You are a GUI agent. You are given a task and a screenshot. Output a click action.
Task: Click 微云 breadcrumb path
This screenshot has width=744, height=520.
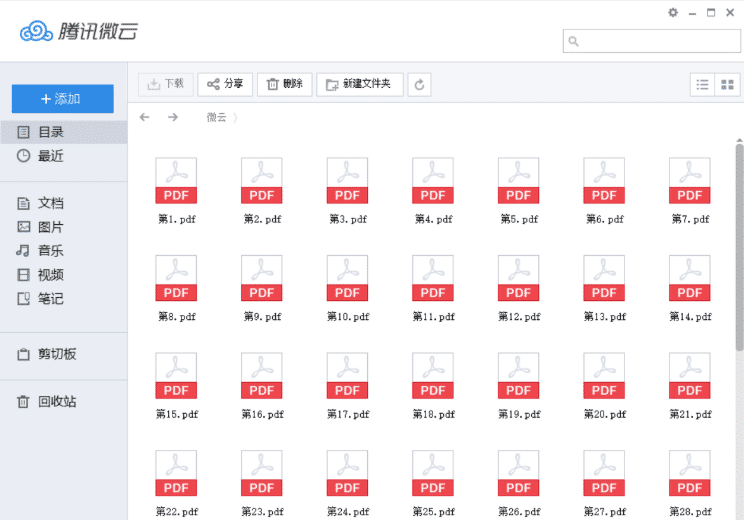(x=216, y=117)
